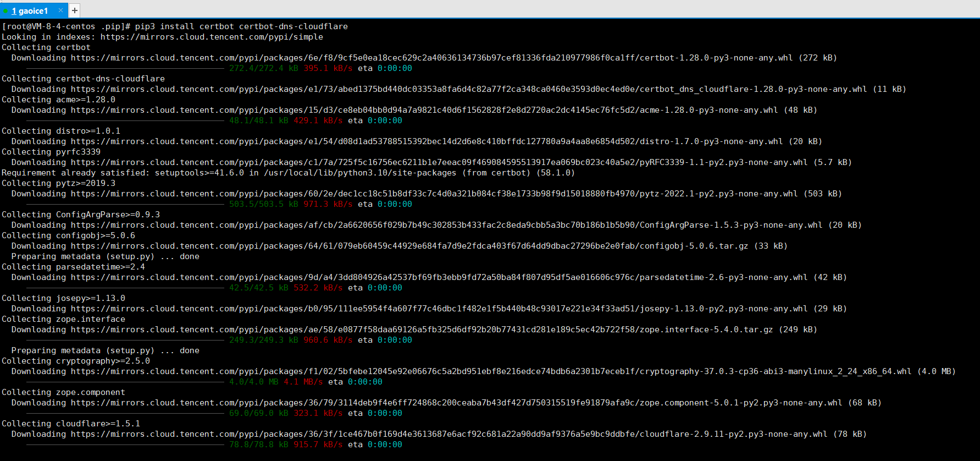Open a new session with plus button
Screen dimensions: 980x461
coord(75,10)
